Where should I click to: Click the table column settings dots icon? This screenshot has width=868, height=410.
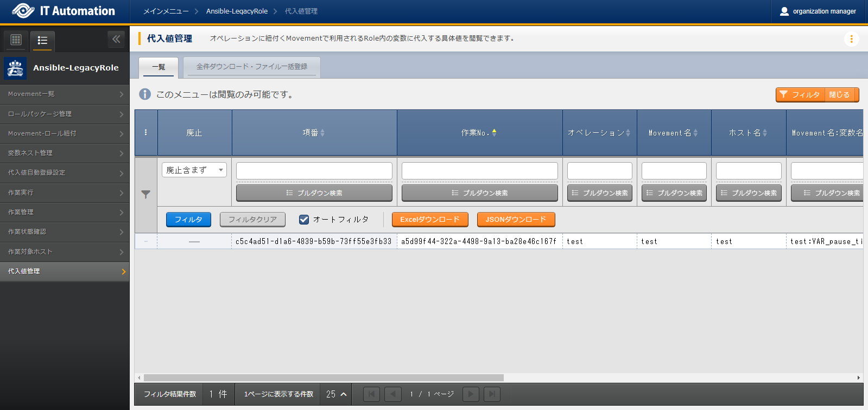pyautogui.click(x=145, y=132)
